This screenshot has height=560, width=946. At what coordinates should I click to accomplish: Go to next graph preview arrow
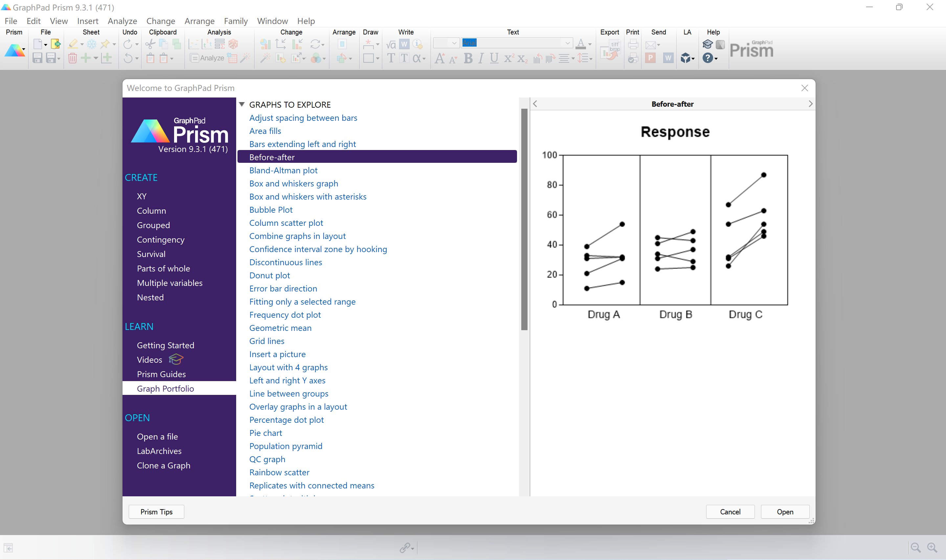pyautogui.click(x=810, y=104)
